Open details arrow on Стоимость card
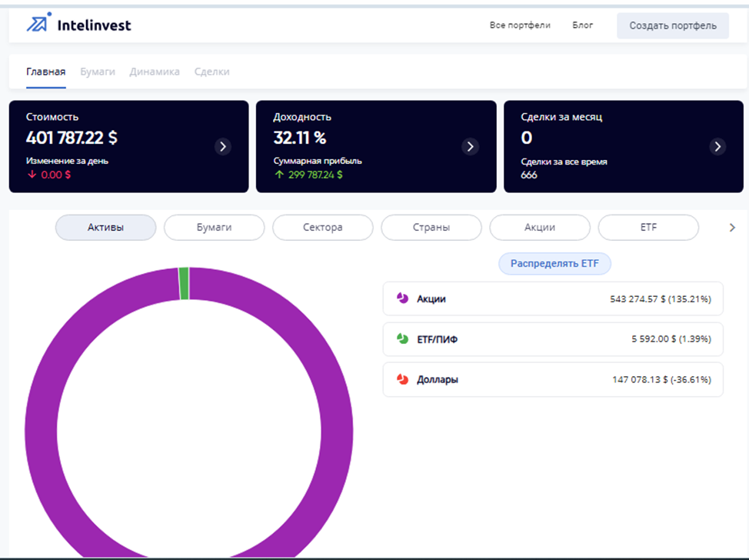The image size is (749, 560). [223, 146]
